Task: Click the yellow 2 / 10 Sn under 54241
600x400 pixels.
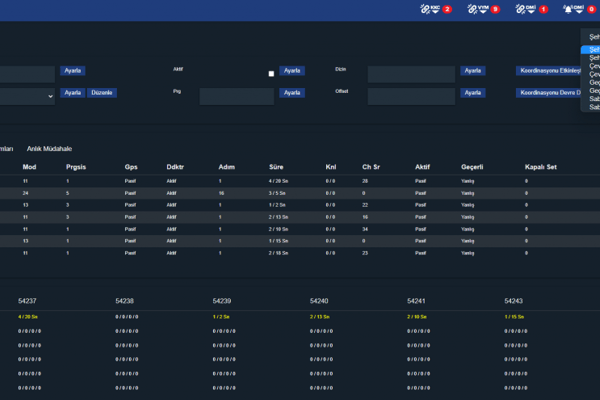Action: [x=417, y=317]
